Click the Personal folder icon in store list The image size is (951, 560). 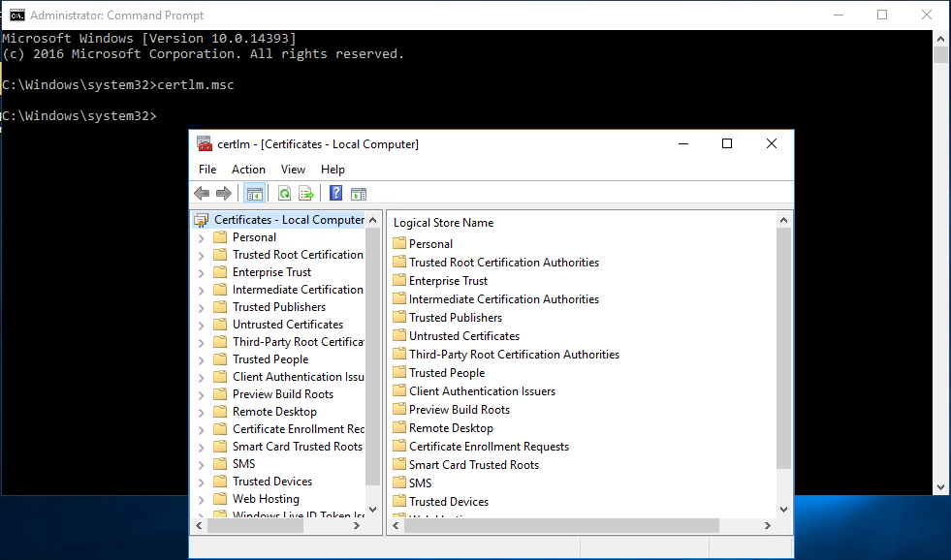pos(399,243)
